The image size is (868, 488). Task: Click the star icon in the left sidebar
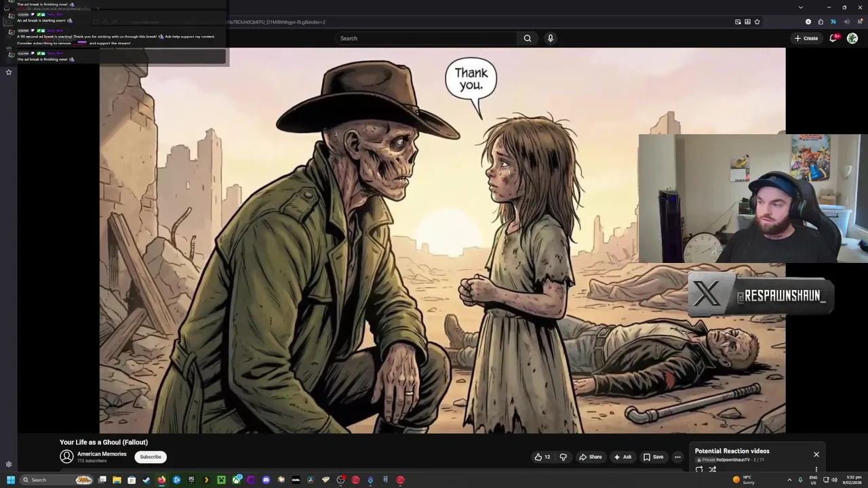[x=9, y=72]
